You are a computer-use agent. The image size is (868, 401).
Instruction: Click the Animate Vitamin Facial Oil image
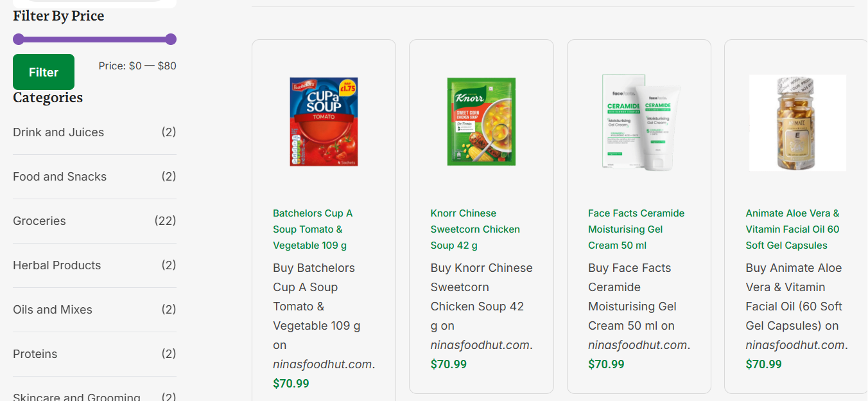(797, 122)
